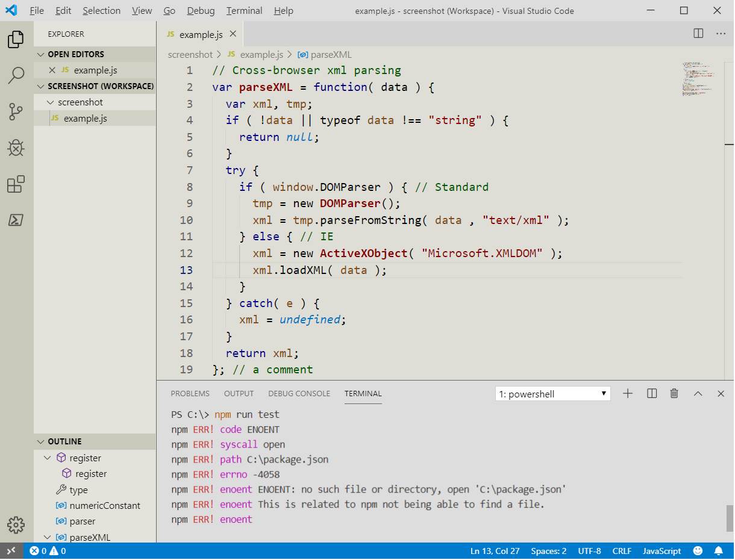Open the Help menu

click(x=284, y=11)
